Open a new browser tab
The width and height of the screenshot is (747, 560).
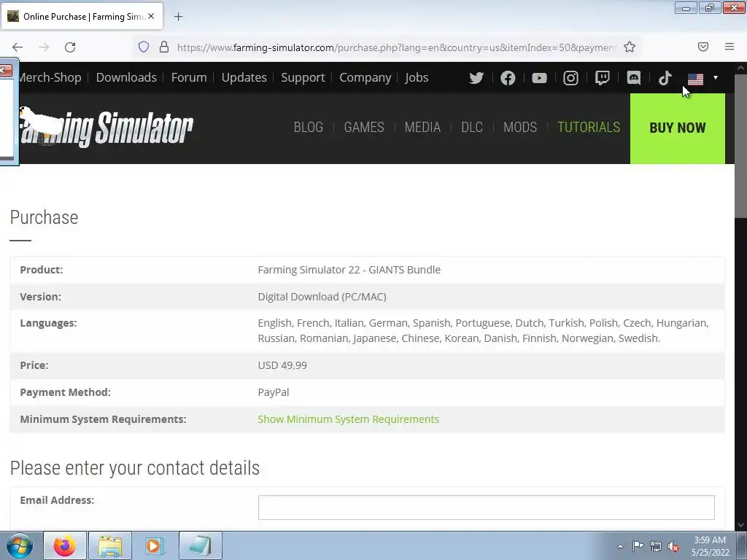point(178,17)
